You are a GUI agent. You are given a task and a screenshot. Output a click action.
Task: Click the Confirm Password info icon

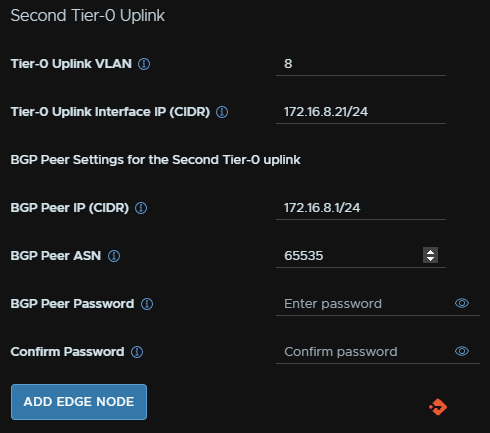137,352
